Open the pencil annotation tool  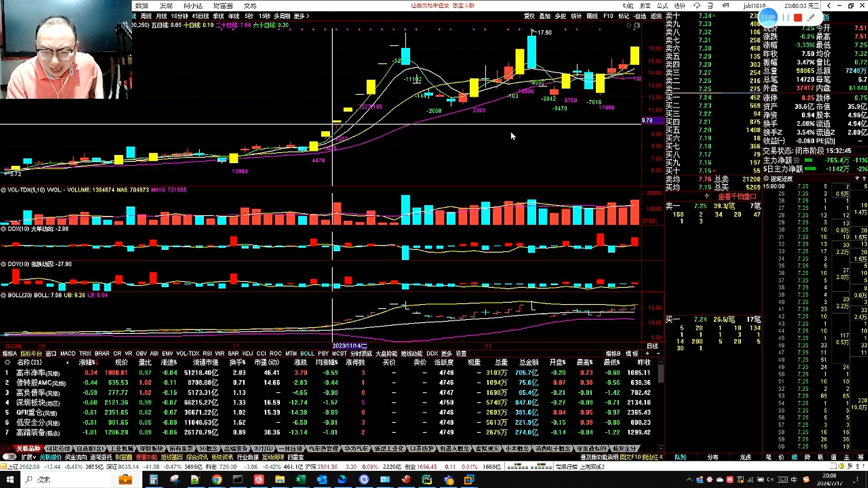[811, 18]
